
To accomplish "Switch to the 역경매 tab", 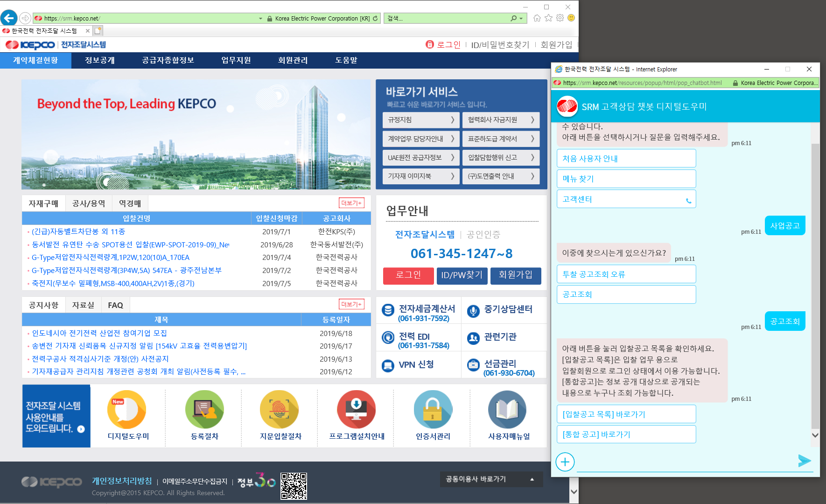I will coord(130,203).
